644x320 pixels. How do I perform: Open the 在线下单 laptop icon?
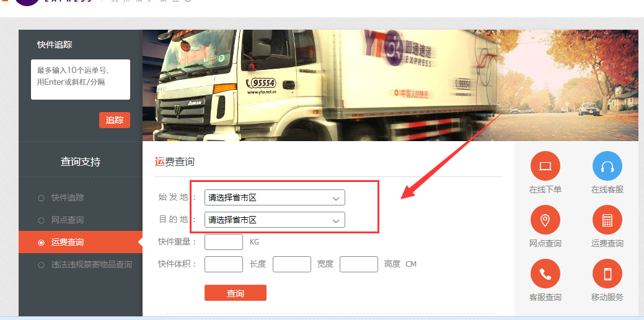pos(545,166)
